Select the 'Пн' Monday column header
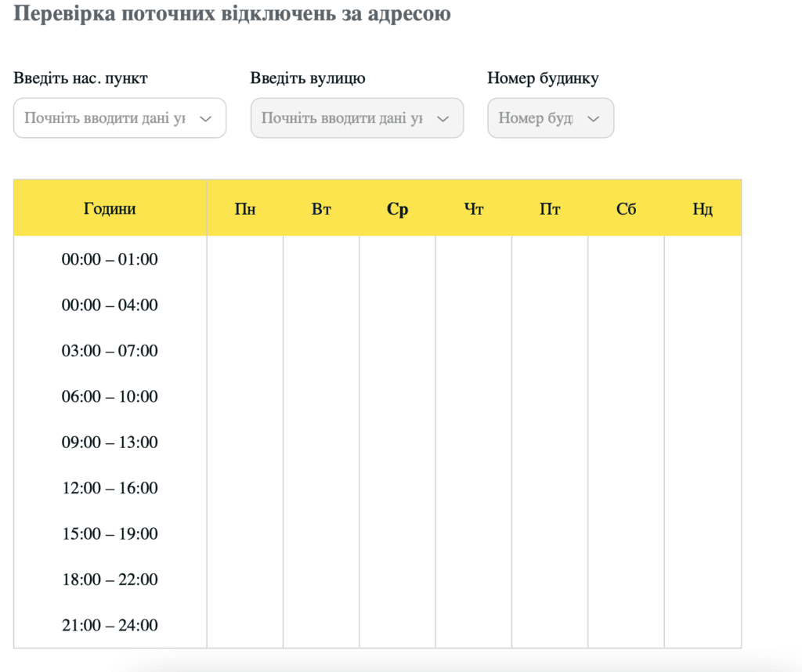802x672 pixels. (x=245, y=208)
